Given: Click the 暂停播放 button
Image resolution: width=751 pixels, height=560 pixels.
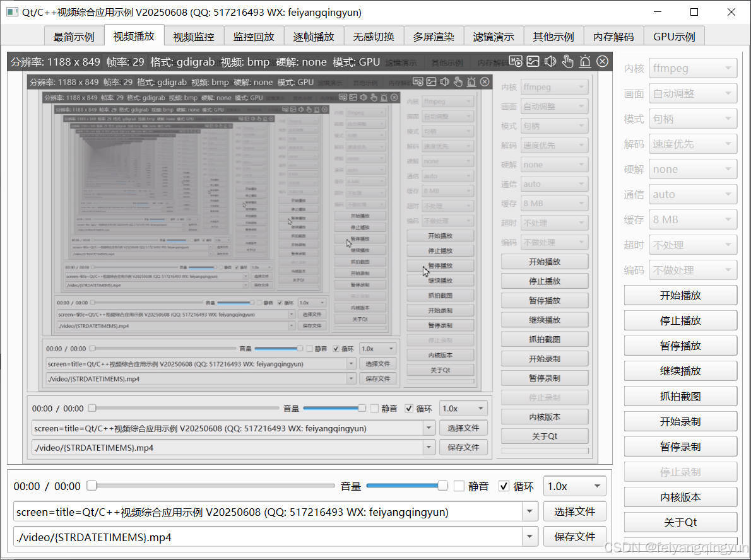Looking at the screenshot, I should (680, 346).
